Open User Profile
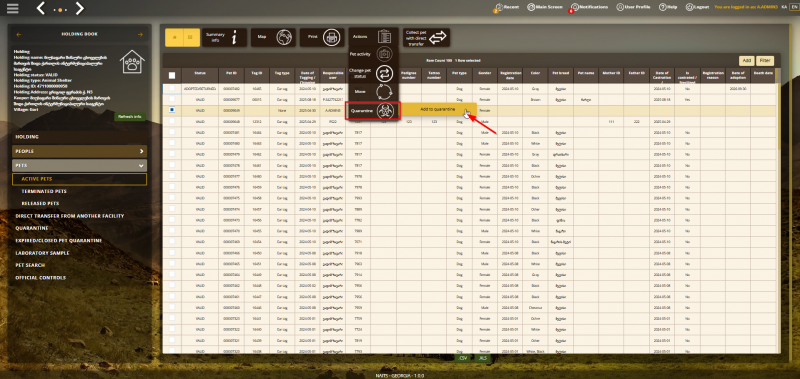The image size is (800, 379). click(x=633, y=7)
